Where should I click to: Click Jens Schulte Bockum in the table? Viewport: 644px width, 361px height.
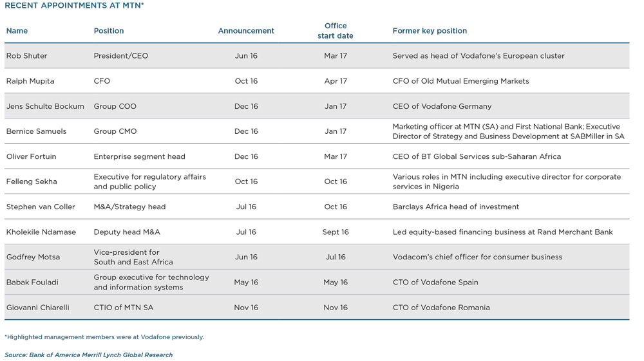click(45, 106)
